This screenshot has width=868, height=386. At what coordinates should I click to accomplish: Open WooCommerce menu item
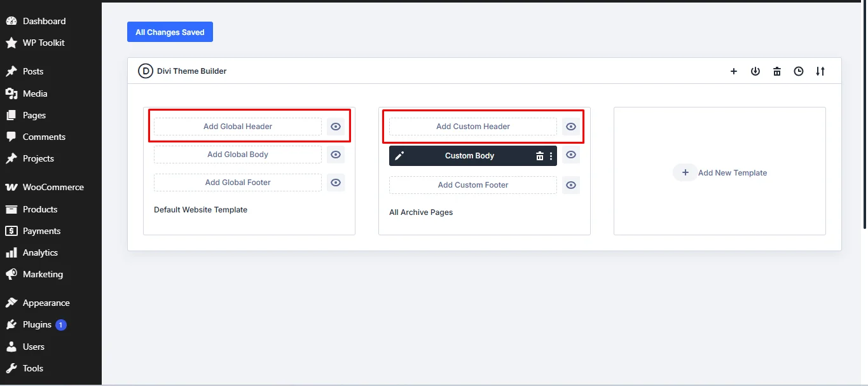pyautogui.click(x=51, y=187)
